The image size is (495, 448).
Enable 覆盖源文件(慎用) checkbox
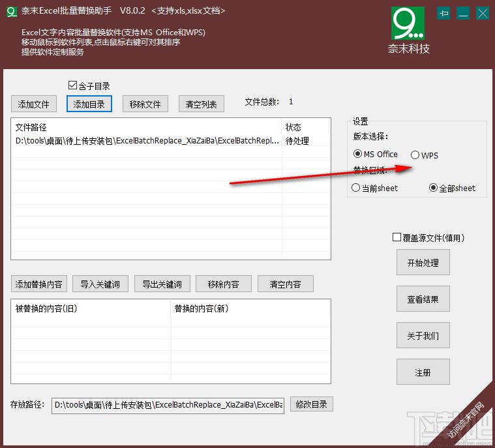click(397, 237)
